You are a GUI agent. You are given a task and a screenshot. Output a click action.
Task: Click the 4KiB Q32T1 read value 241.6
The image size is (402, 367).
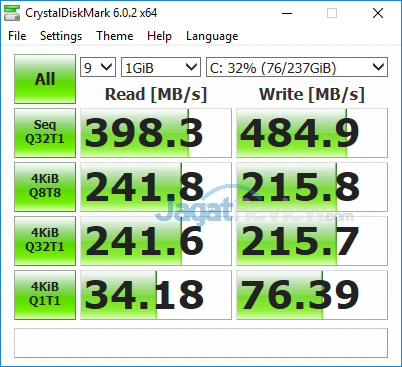(x=156, y=241)
